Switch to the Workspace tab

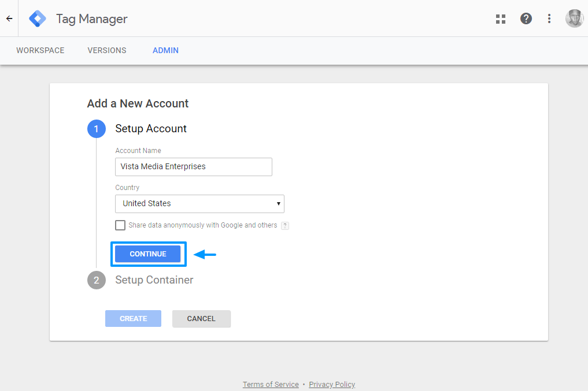click(x=40, y=51)
